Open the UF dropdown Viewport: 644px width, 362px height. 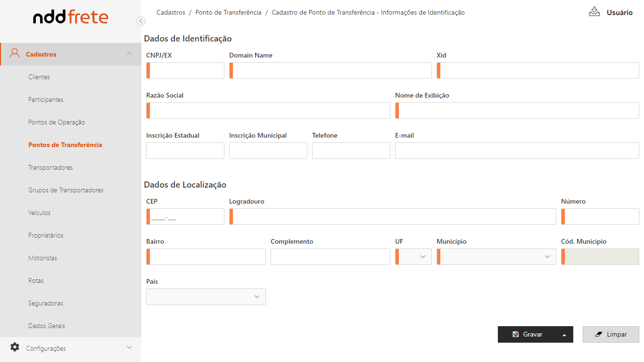pos(414,257)
